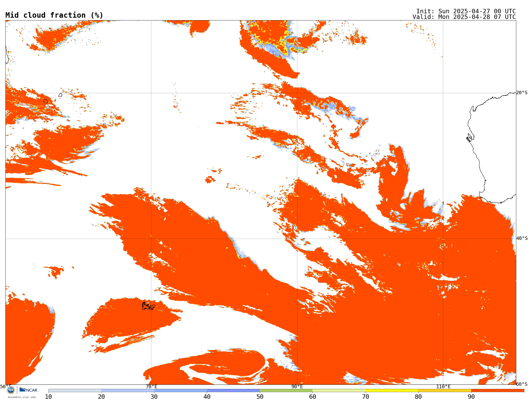This screenshot has width=532, height=400.
Task: Select the 'Valid: Mon 2025-04-28 07 UTC' text
Action: [x=464, y=17]
